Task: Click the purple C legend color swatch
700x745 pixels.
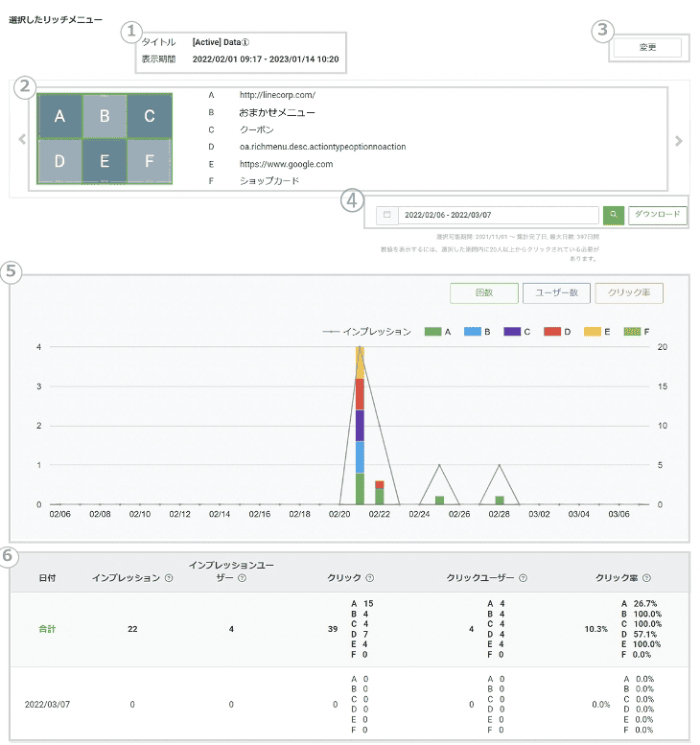Action: tap(512, 332)
